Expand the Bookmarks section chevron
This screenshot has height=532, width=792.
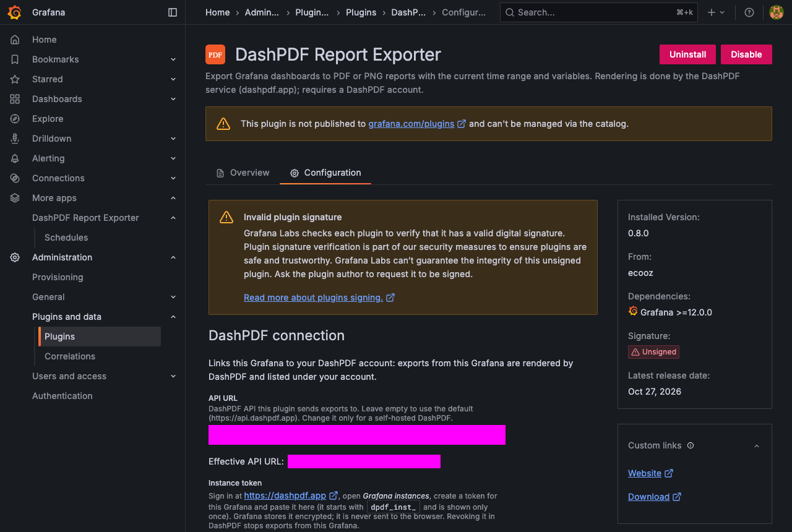click(173, 59)
